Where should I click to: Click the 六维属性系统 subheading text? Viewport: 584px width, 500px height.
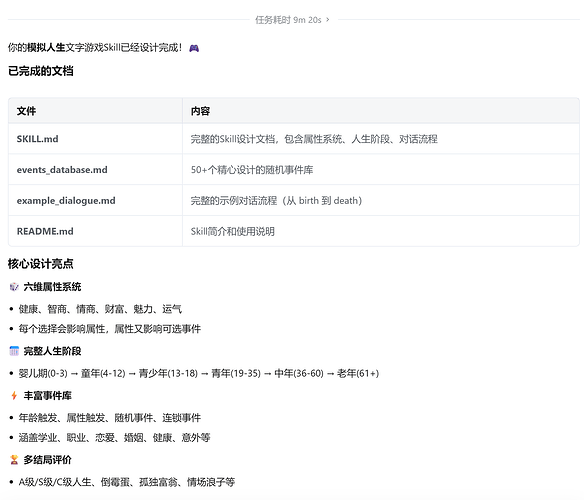[x=52, y=287]
